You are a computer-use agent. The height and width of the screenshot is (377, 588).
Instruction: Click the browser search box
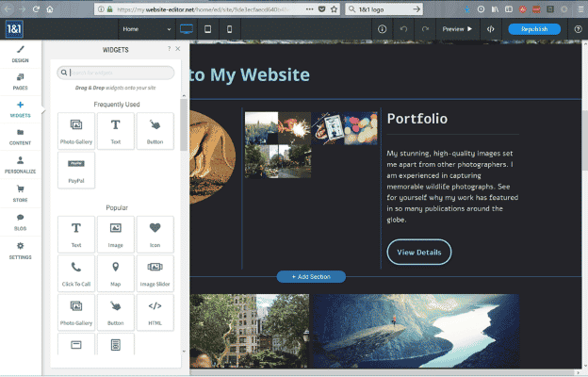click(384, 9)
